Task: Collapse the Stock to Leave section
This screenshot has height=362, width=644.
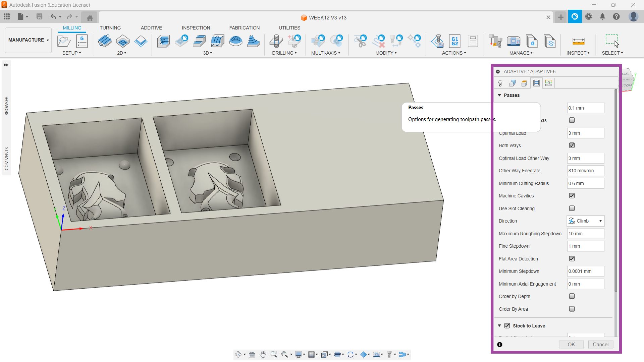Action: [x=499, y=326]
